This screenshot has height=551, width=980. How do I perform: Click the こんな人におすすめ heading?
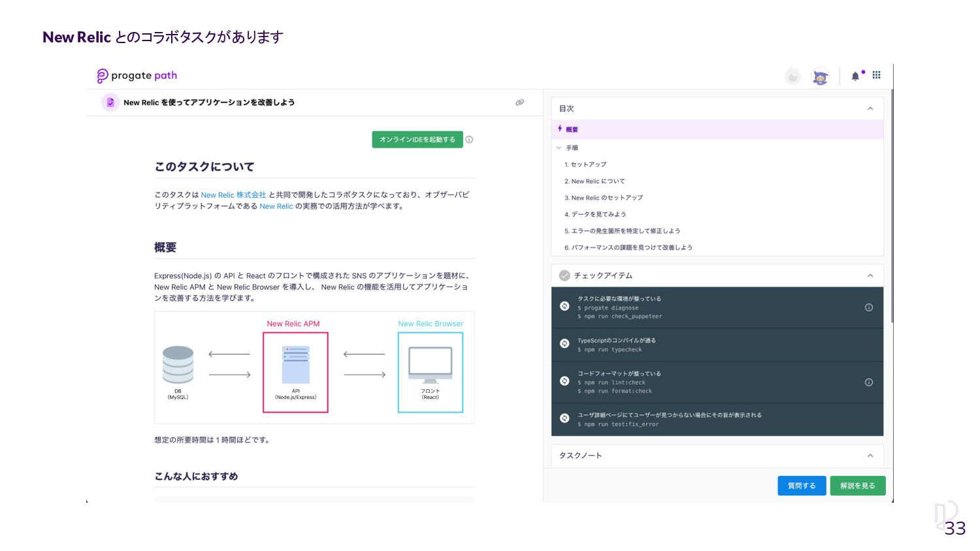point(196,477)
